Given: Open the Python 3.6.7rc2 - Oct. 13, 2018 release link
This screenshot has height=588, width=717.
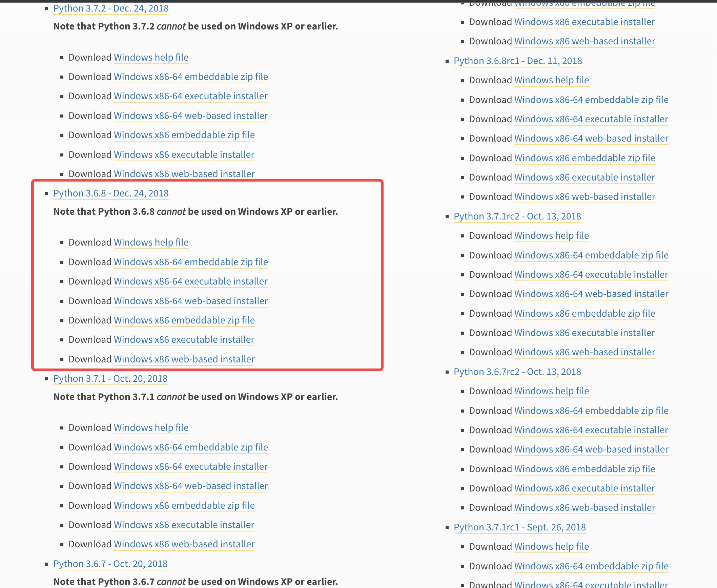Looking at the screenshot, I should click(x=517, y=372).
